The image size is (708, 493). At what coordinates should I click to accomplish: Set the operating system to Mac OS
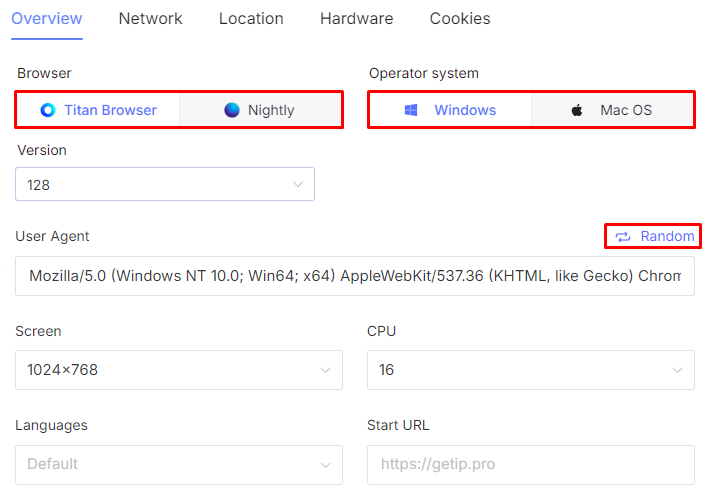612,110
